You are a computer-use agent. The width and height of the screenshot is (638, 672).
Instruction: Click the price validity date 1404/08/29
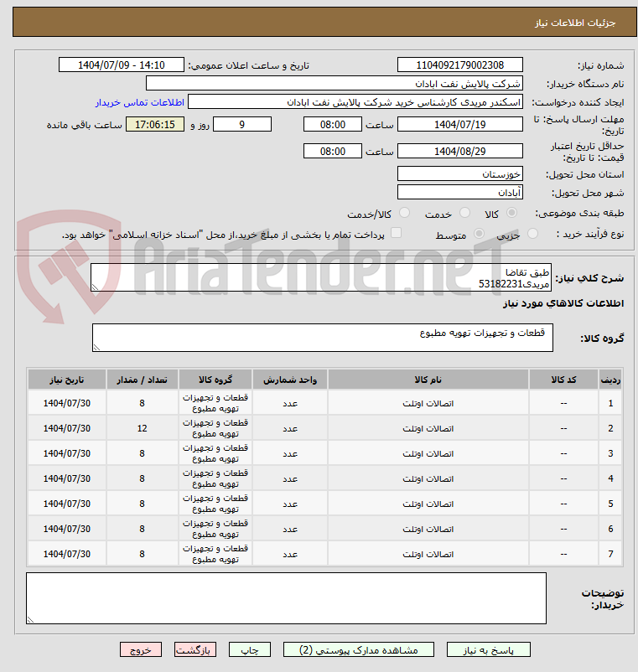[x=460, y=151]
